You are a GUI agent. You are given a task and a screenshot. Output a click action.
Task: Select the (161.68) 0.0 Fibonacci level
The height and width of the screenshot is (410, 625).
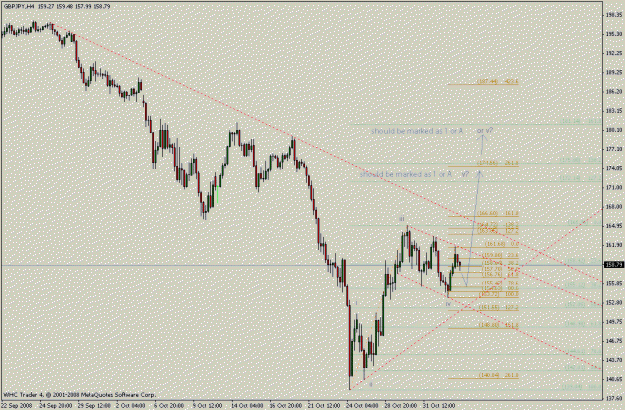click(502, 243)
